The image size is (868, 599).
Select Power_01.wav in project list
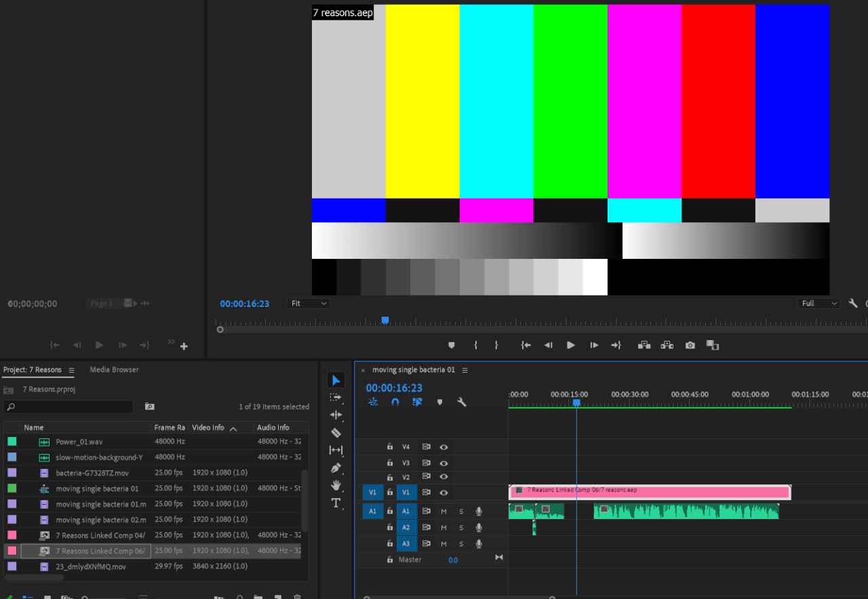(x=79, y=442)
